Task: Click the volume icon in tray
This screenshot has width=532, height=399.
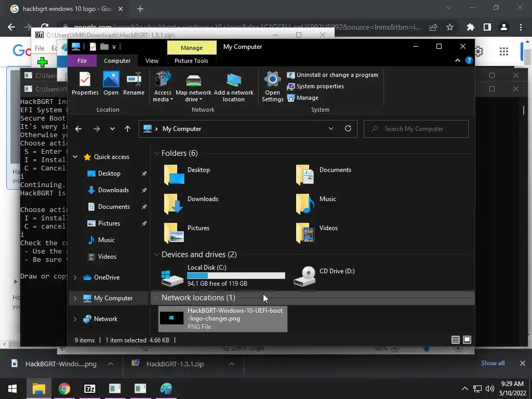Action: pyautogui.click(x=490, y=389)
